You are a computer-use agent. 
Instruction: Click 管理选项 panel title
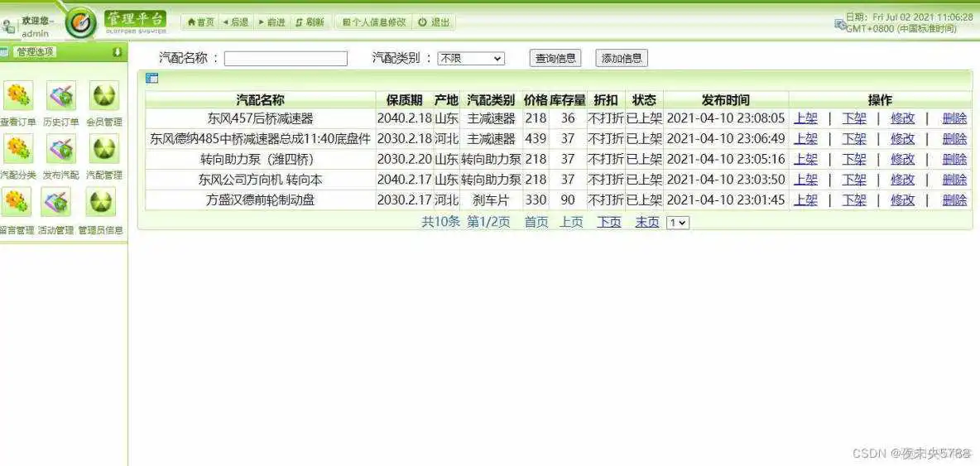click(36, 52)
